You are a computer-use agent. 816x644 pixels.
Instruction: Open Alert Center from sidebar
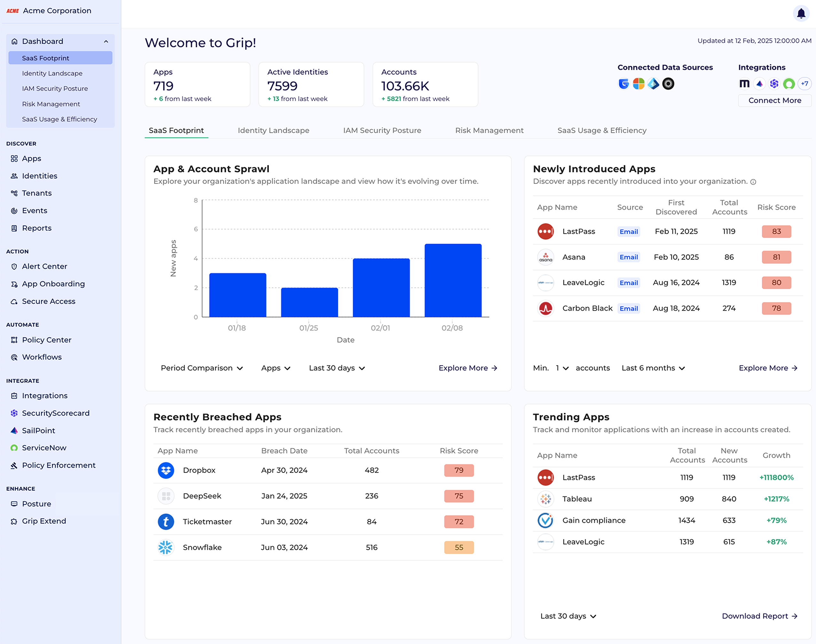[44, 266]
